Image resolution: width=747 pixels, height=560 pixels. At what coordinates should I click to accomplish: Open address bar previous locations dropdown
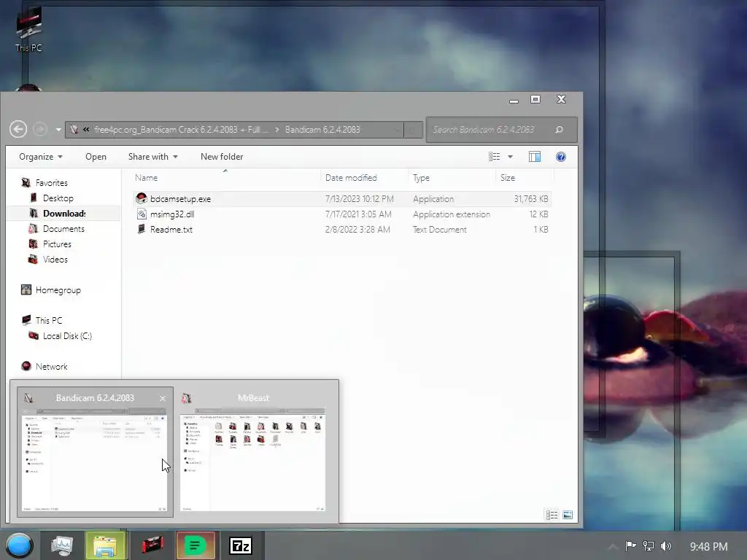pyautogui.click(x=397, y=130)
